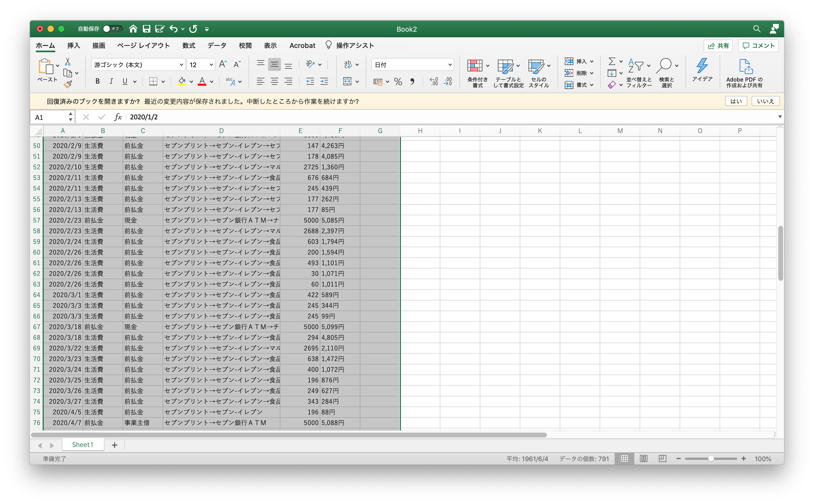Click the Redo icon
The height and width of the screenshot is (504, 814).
(193, 29)
